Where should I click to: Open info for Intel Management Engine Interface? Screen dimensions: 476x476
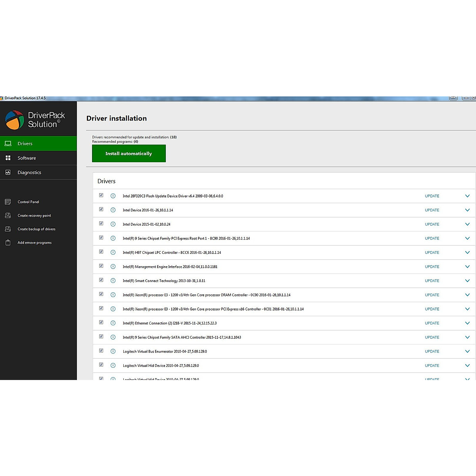pos(113,267)
